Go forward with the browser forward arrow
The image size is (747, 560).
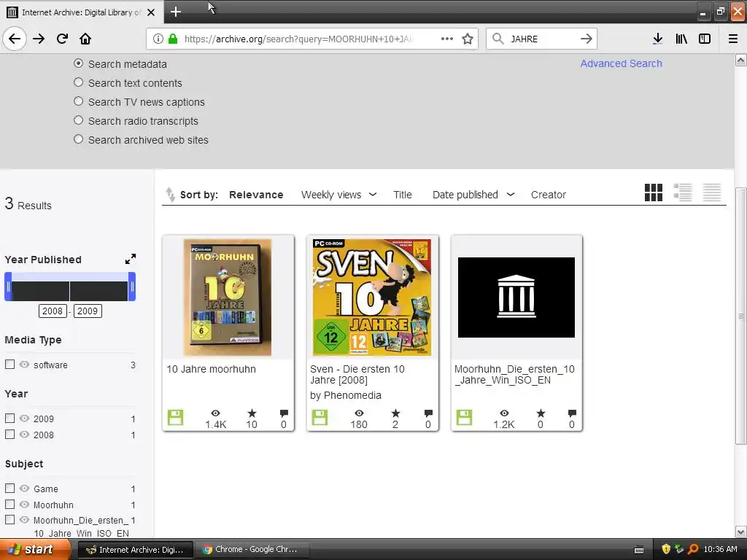(39, 39)
